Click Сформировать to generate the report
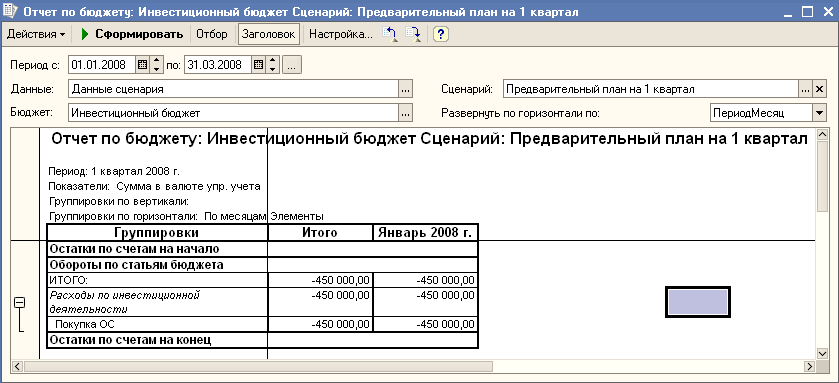Image resolution: width=839 pixels, height=383 pixels. [x=132, y=34]
